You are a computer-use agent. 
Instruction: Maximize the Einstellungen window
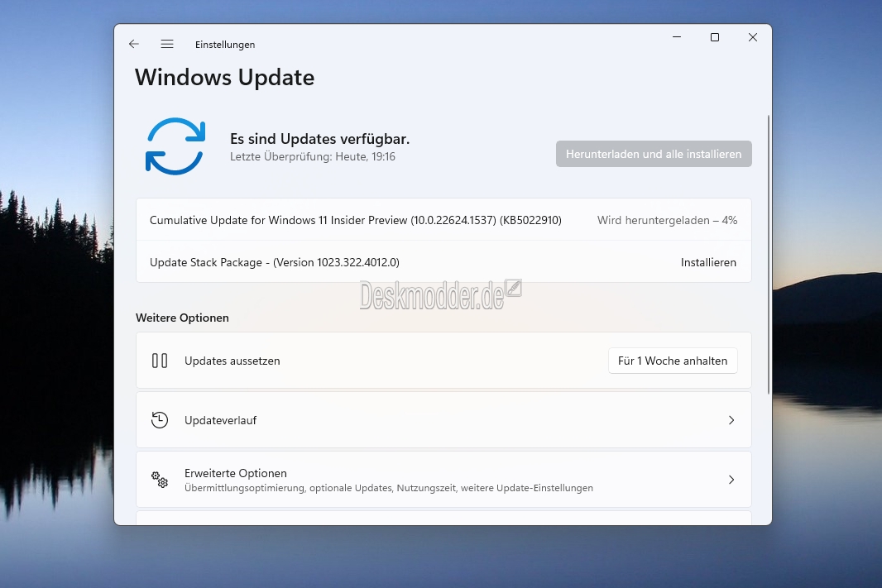click(x=715, y=37)
